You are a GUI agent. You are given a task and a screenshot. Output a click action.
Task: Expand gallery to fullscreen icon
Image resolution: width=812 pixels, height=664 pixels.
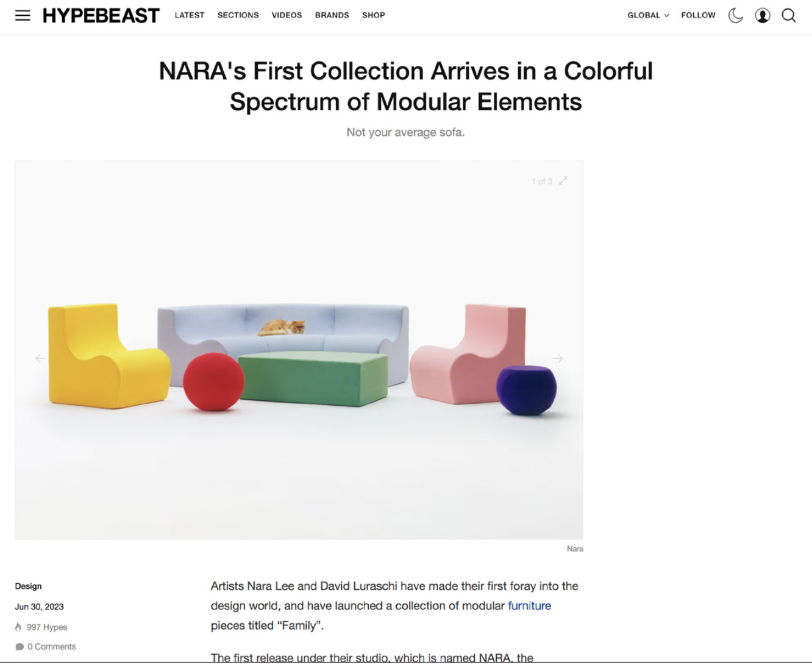[x=563, y=180]
